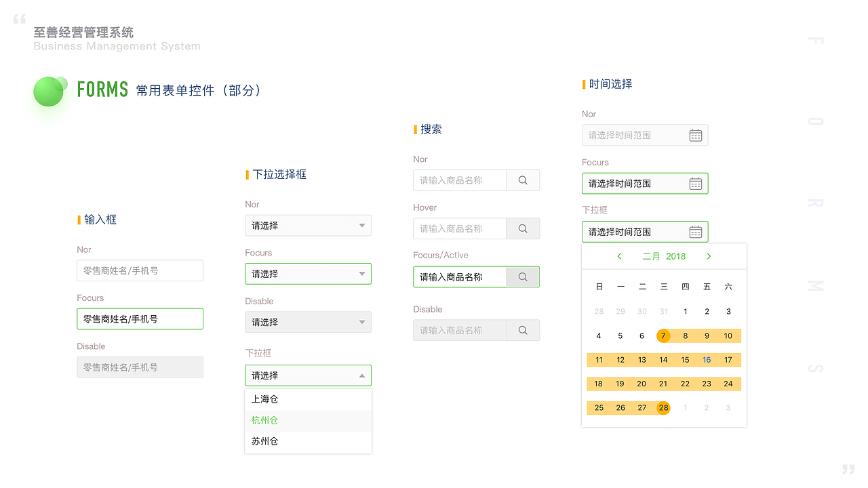Image resolution: width=868 pixels, height=488 pixels.
Task: Navigate to next month using right arrow
Action: point(709,256)
